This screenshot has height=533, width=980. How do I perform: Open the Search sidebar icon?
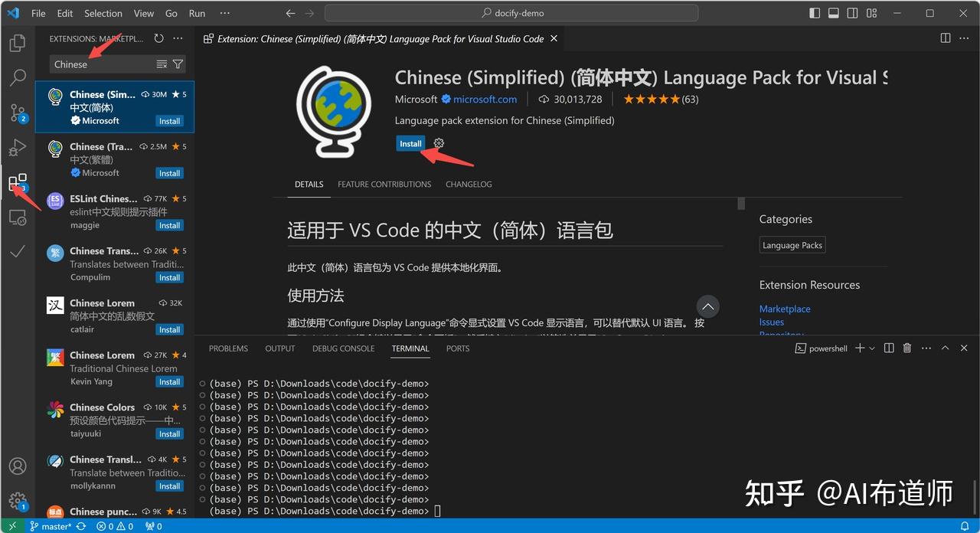coord(17,77)
